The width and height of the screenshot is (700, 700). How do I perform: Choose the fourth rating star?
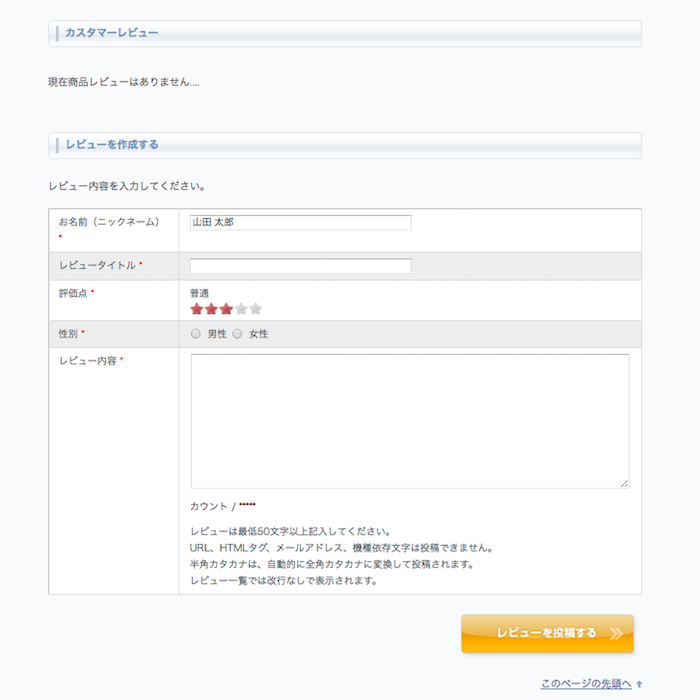tap(241, 309)
